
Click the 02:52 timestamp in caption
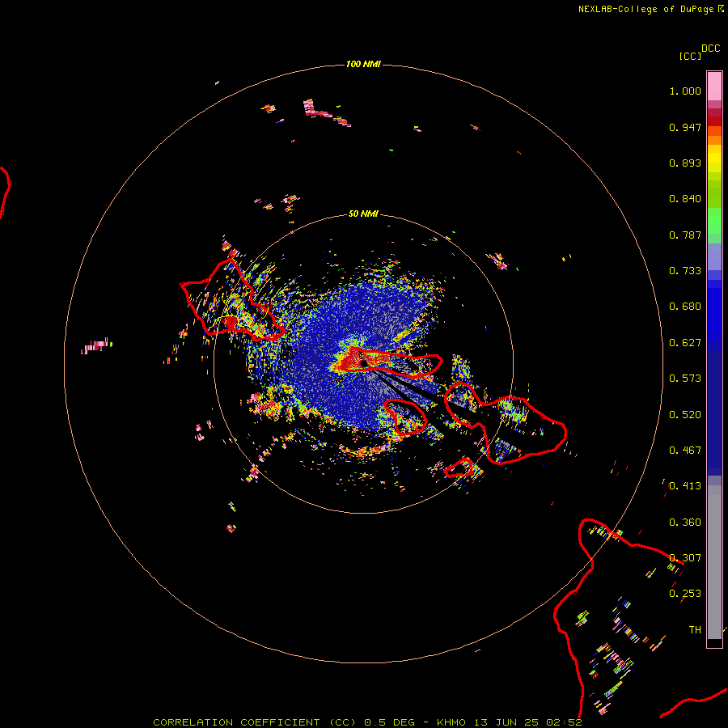pos(565,722)
